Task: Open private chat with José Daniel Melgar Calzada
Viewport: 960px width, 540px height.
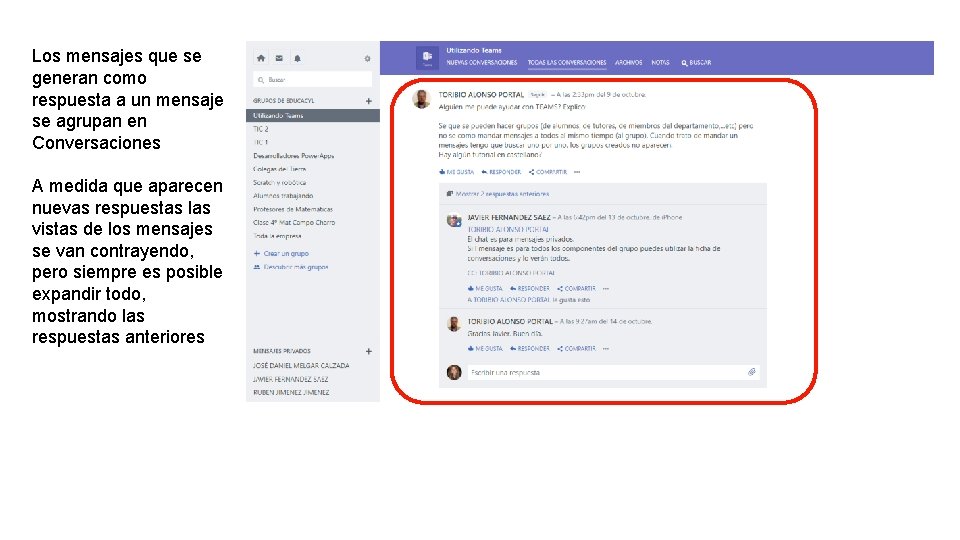Action: click(301, 366)
